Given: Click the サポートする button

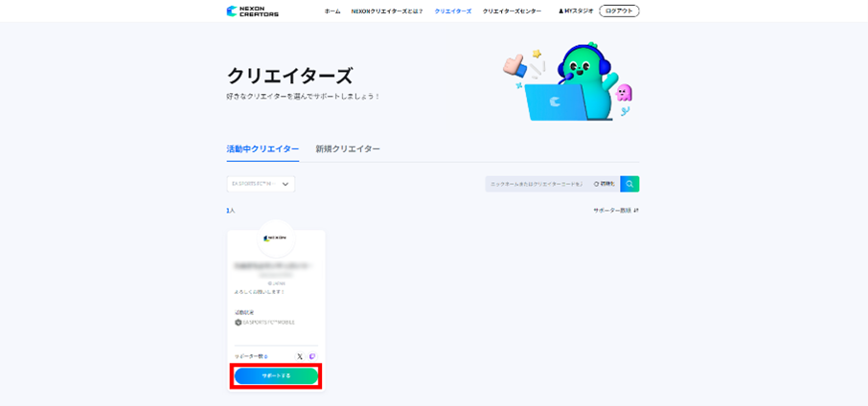Looking at the screenshot, I should pos(276,376).
